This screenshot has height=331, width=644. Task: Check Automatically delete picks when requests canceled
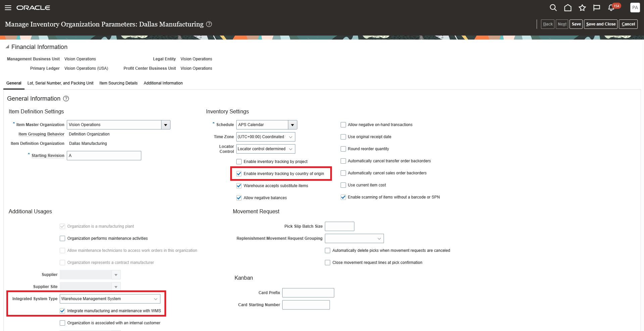pos(328,251)
